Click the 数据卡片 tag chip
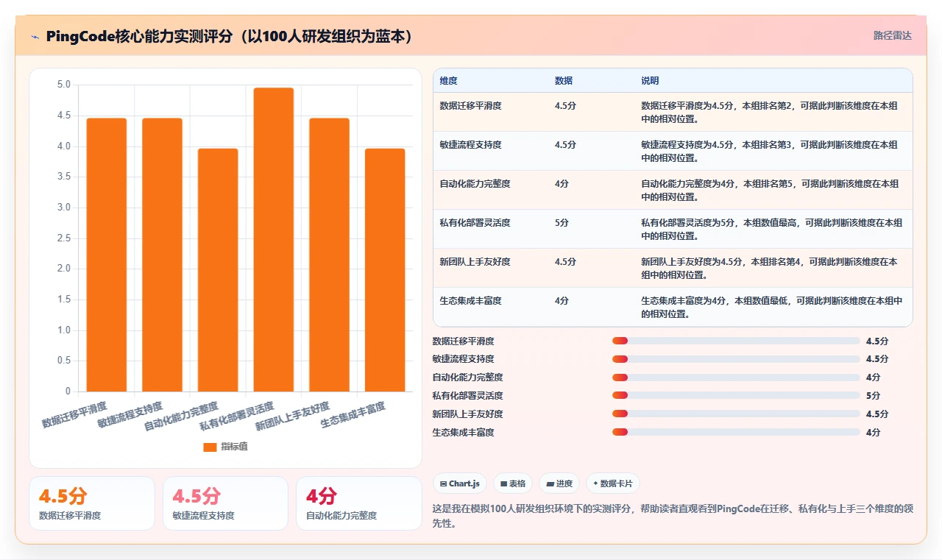The width and height of the screenshot is (942, 560). click(x=613, y=483)
